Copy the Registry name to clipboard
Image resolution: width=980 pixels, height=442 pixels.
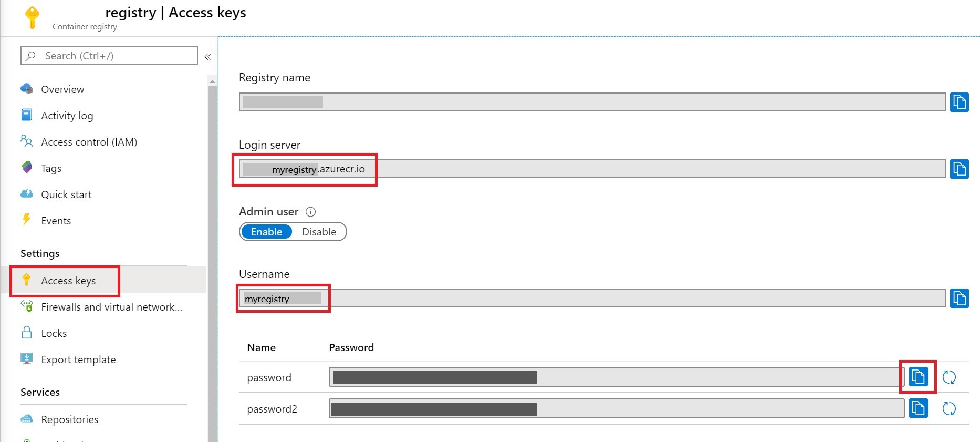pos(959,102)
